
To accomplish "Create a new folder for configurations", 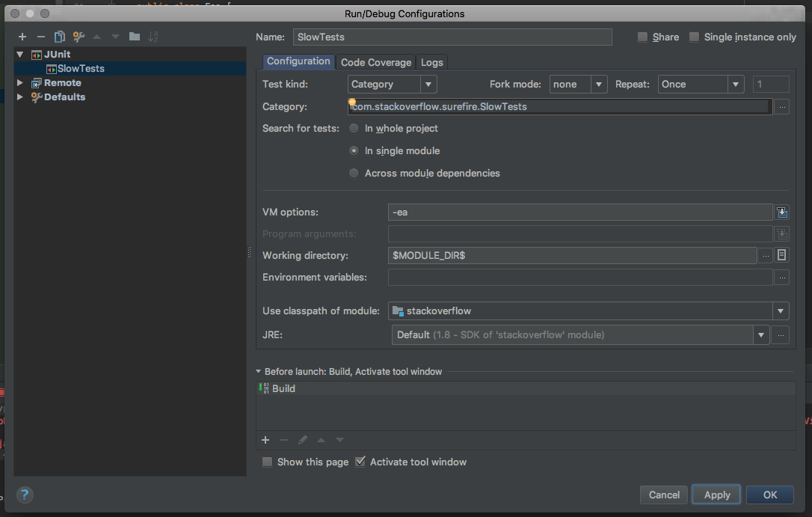I will coord(135,36).
